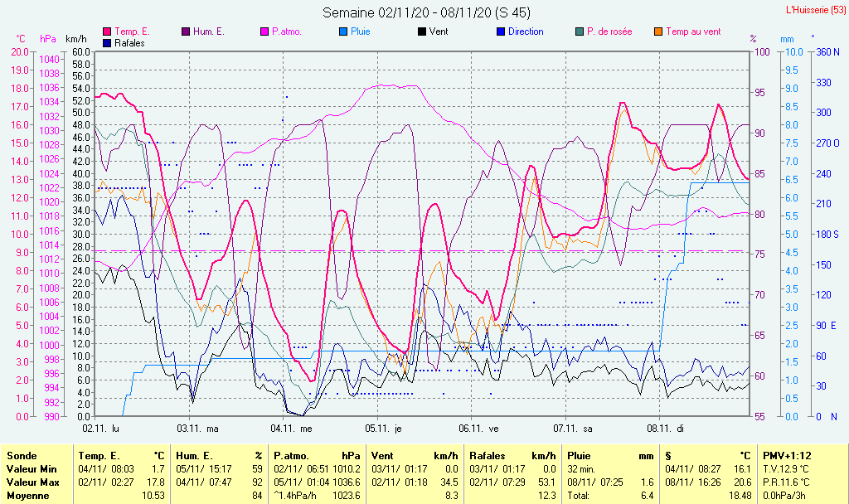Click the km/h axis unit label

(75, 39)
